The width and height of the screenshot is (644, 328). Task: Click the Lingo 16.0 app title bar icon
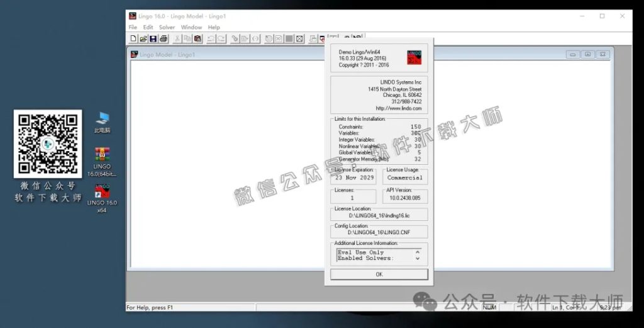(132, 16)
